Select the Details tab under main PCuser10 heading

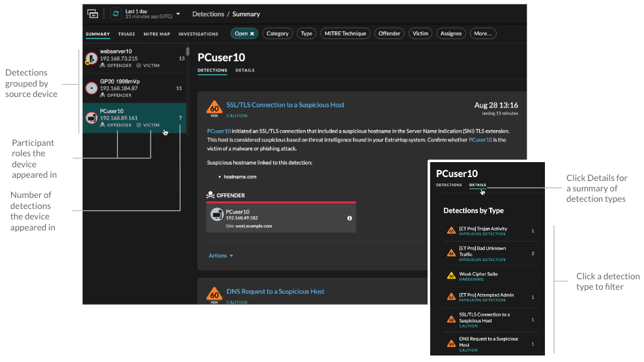[x=245, y=70]
